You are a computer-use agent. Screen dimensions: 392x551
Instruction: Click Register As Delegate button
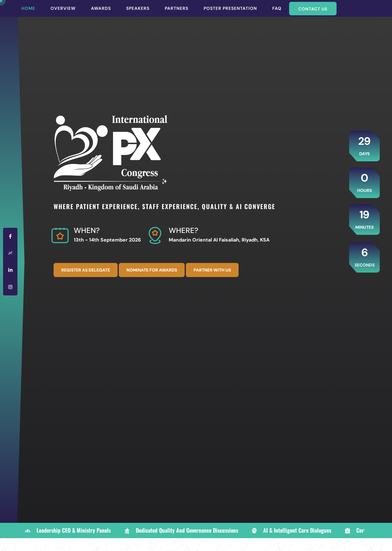pos(85,270)
